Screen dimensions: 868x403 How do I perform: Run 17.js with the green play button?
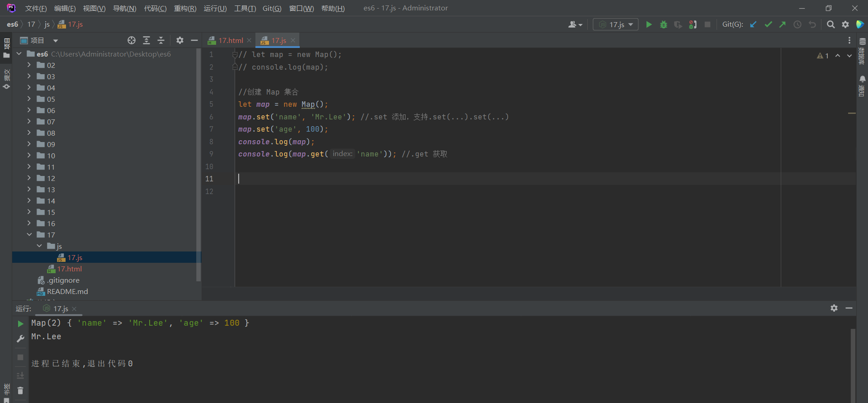pyautogui.click(x=649, y=24)
